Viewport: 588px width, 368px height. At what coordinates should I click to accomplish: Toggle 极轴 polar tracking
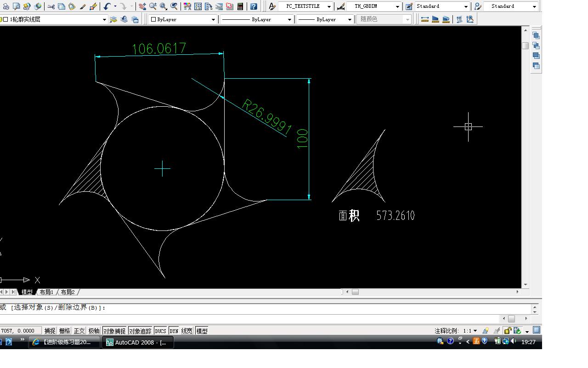94,331
